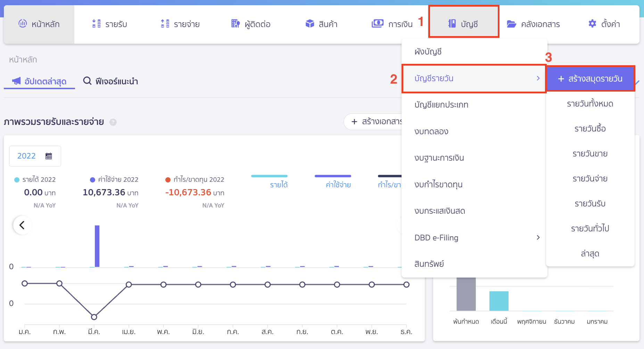Click the การเงิน money icon
Image resolution: width=644 pixels, height=349 pixels.
click(378, 24)
